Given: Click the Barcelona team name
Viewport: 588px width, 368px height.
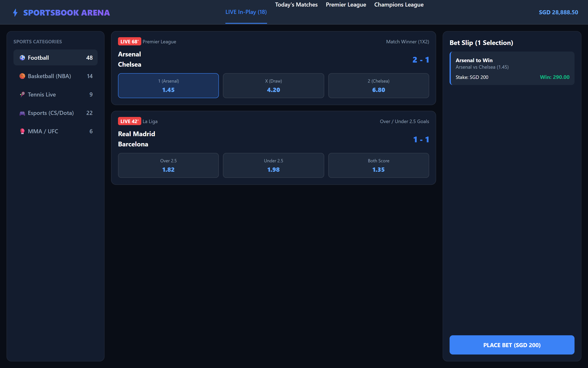Looking at the screenshot, I should (133, 144).
